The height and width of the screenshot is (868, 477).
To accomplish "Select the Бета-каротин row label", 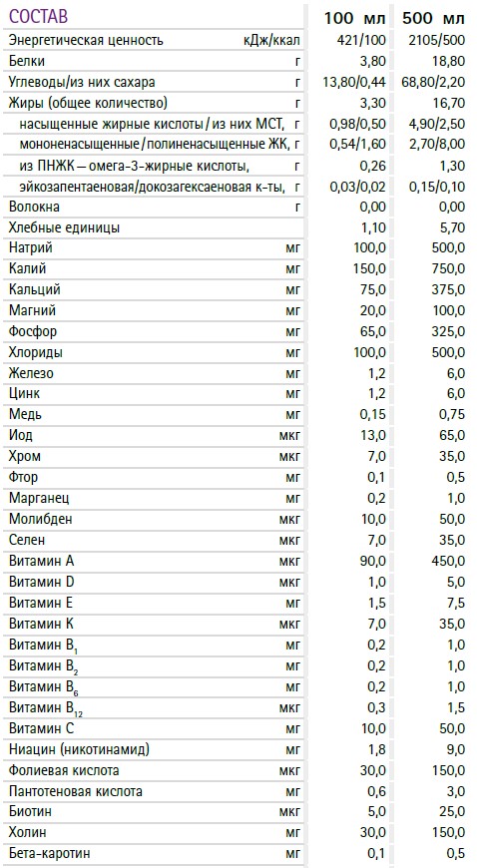I will [x=49, y=854].
